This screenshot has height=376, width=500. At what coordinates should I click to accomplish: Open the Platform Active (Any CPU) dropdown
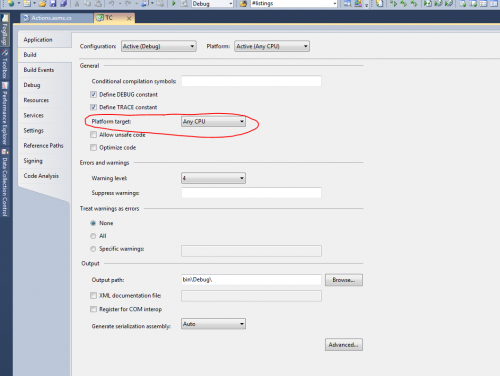(272, 46)
